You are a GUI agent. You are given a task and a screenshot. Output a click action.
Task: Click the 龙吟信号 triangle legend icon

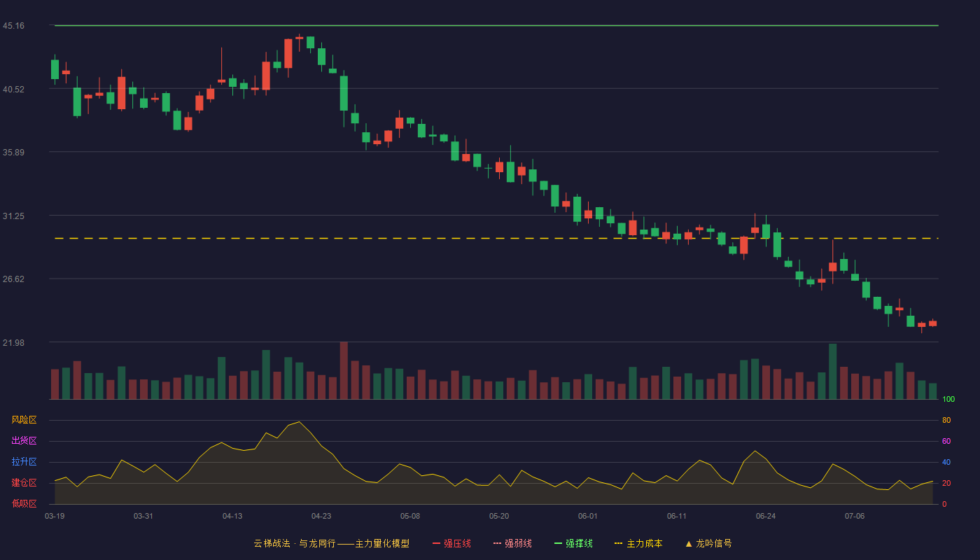click(689, 543)
